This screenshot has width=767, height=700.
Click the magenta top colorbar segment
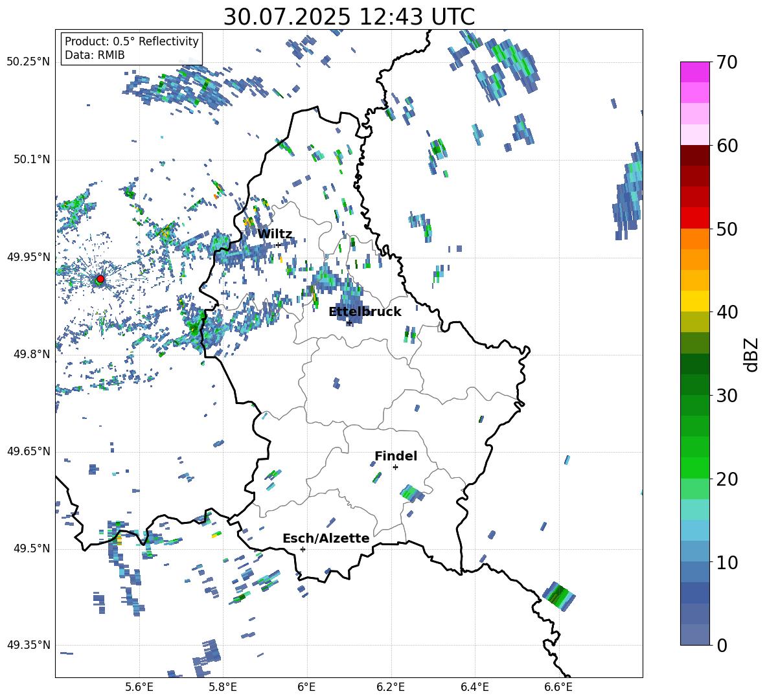(x=694, y=72)
